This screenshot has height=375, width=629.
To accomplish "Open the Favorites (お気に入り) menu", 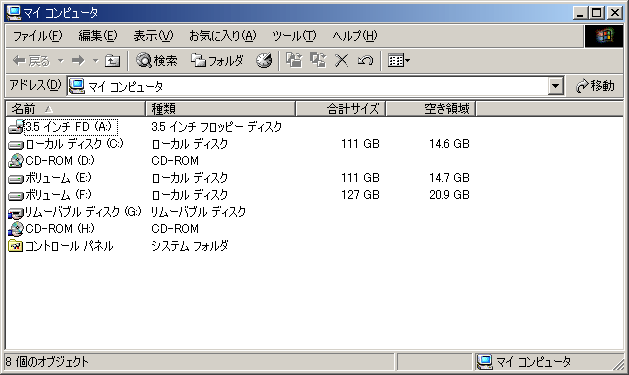I will 223,36.
